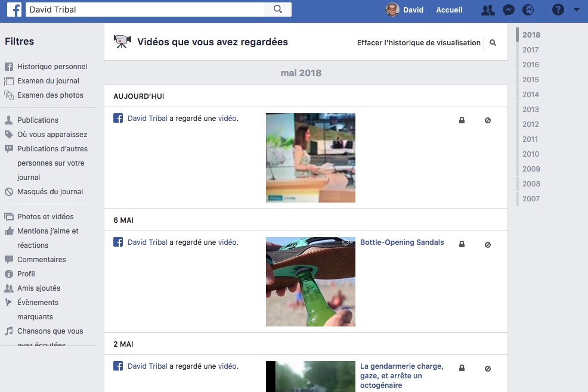Jump to year 2014 in timeline
Viewport: 588px width, 392px height.
(x=531, y=95)
